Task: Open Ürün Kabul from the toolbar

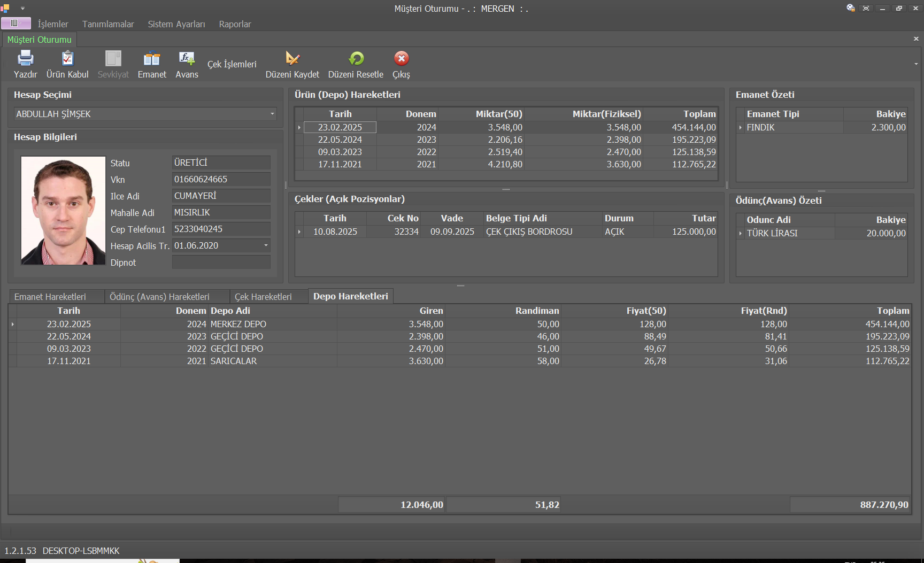Action: [x=67, y=58]
